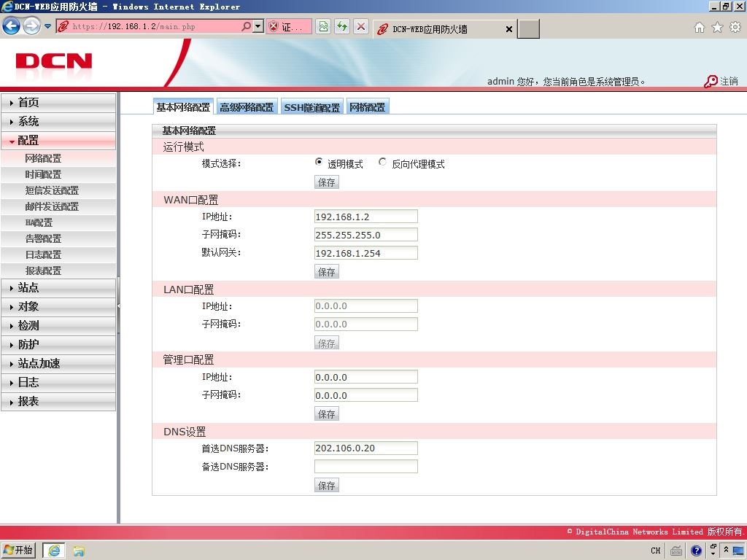Open the address bar dropdown arrow
747x560 pixels.
tap(258, 27)
